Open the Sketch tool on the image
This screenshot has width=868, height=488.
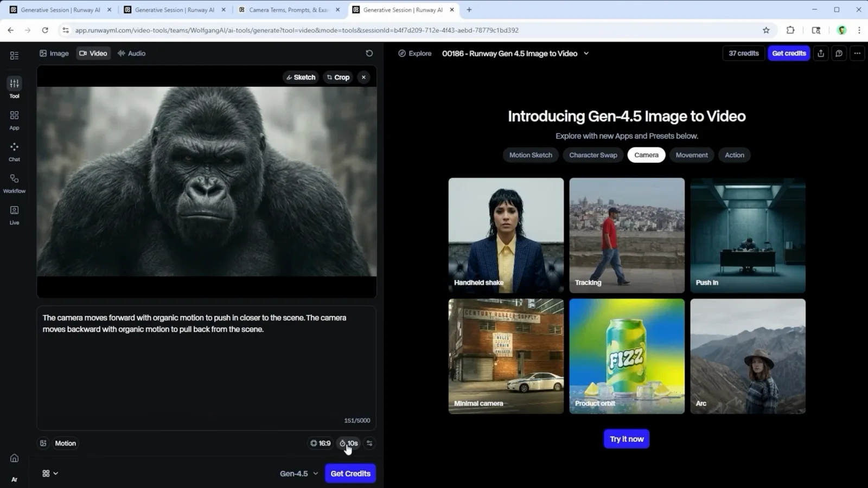[x=301, y=77]
